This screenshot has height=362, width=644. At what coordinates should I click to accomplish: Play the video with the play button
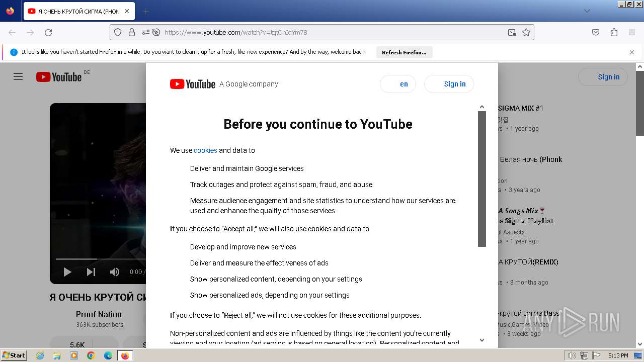click(67, 272)
